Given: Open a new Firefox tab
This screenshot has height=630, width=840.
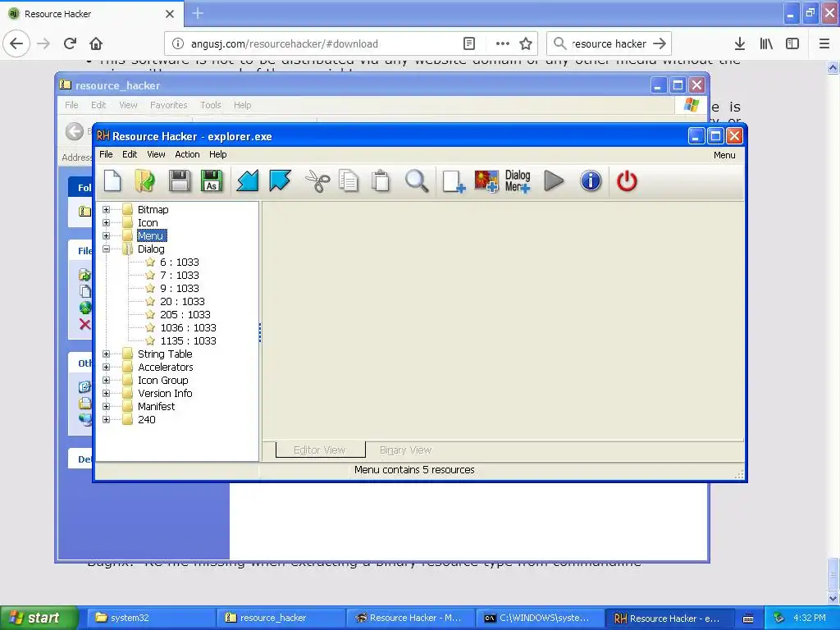Looking at the screenshot, I should [198, 13].
